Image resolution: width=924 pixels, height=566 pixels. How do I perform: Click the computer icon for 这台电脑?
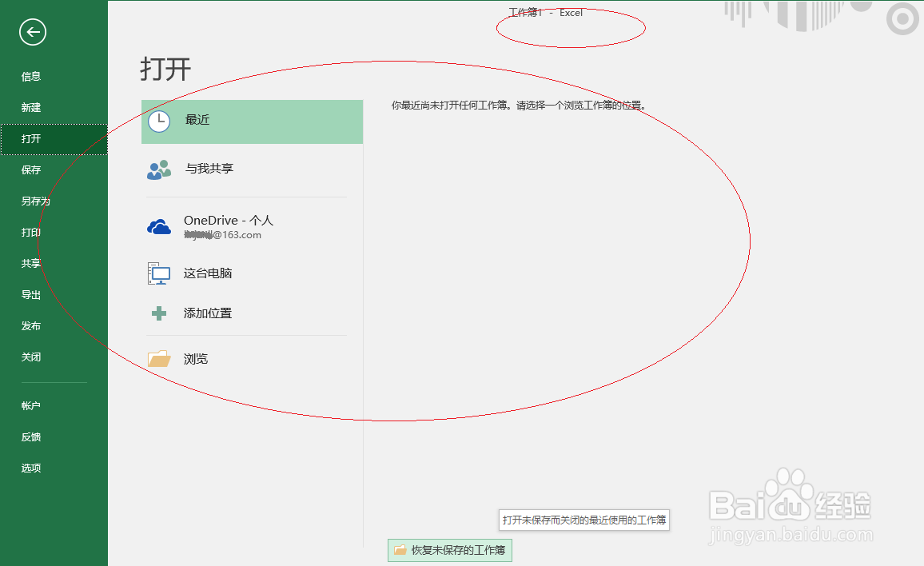point(159,273)
